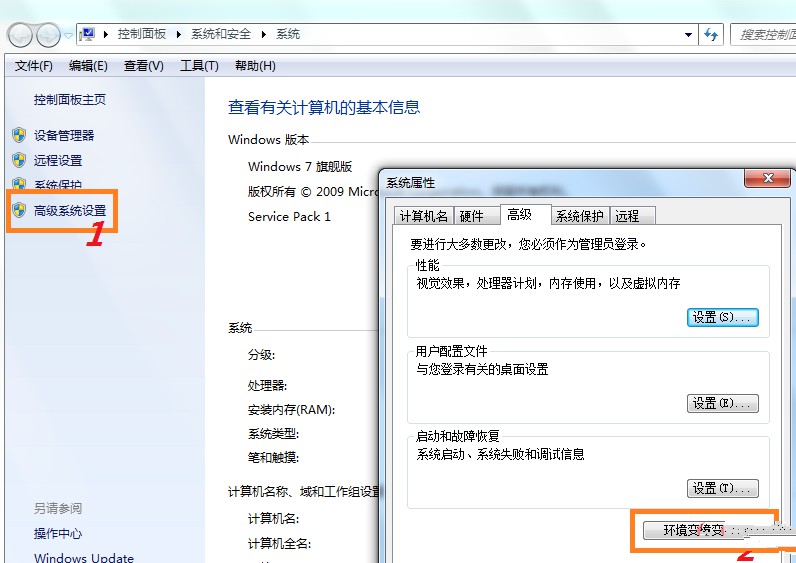Screen dimensions: 796x563
Task: Click the 计算机全名: label
Action: (x=279, y=544)
